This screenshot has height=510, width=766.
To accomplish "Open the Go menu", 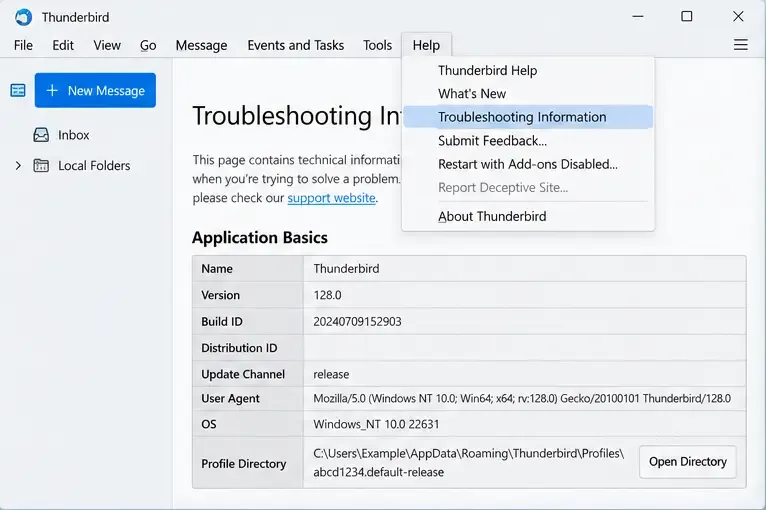I will 148,45.
